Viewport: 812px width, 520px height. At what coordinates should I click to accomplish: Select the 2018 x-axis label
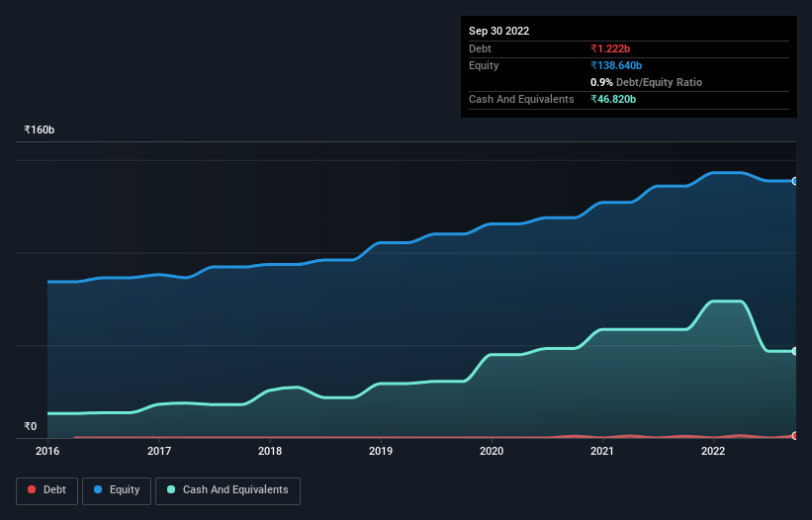pos(270,451)
